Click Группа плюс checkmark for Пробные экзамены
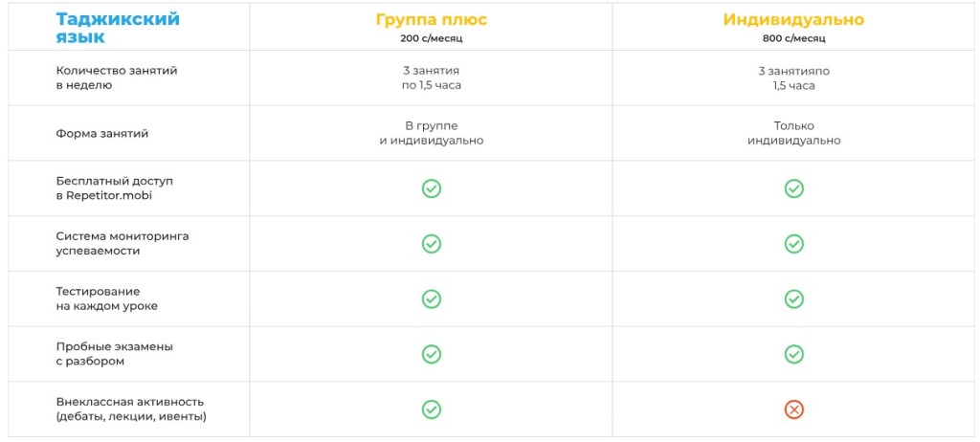The height and width of the screenshot is (442, 980). pos(432,354)
